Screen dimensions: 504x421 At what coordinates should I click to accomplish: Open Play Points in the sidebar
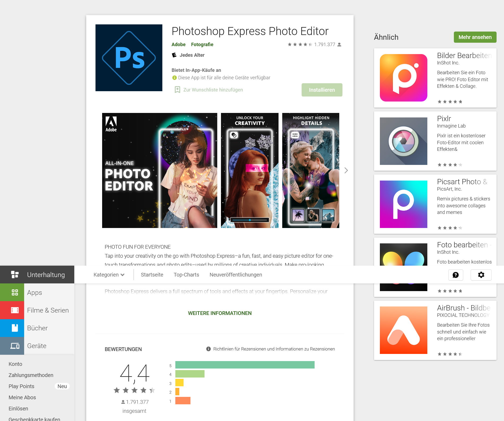point(21,386)
